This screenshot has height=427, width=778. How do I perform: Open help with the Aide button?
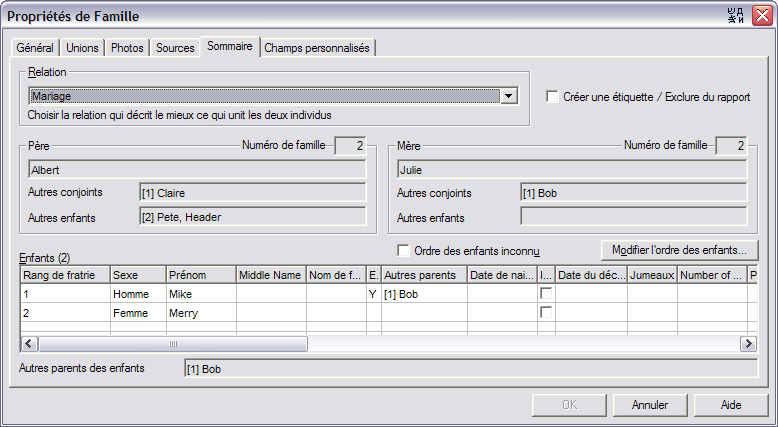pos(731,405)
